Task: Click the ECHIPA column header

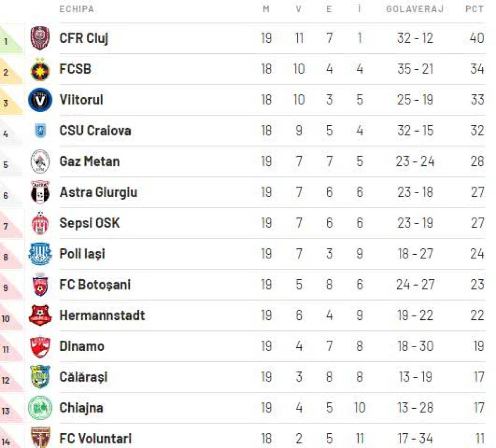Action: [x=76, y=9]
